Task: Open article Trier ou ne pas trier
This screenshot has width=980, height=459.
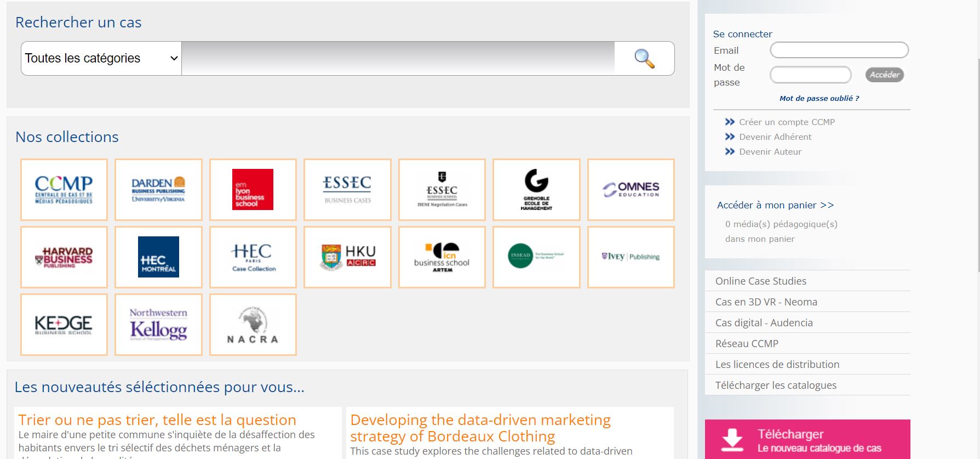Action: click(157, 420)
